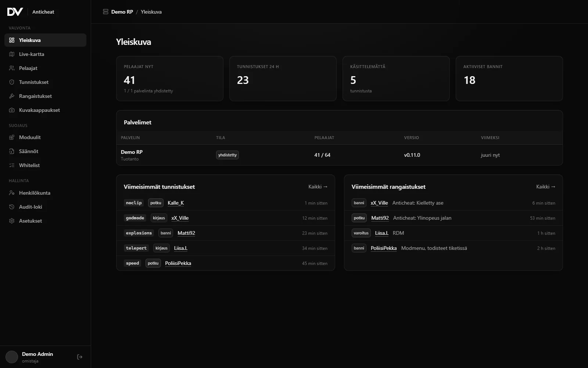Click the DV logo in sidebar
Screen dimensions: 588x368
(15, 12)
